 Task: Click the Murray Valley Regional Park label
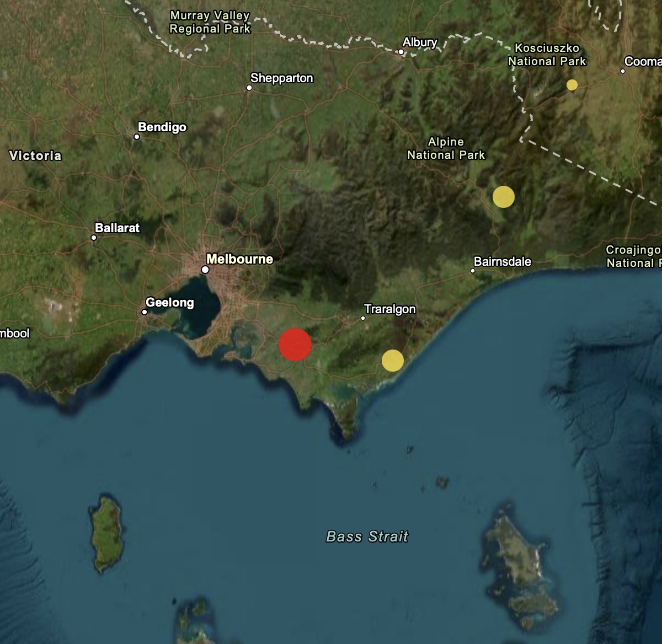(210, 23)
